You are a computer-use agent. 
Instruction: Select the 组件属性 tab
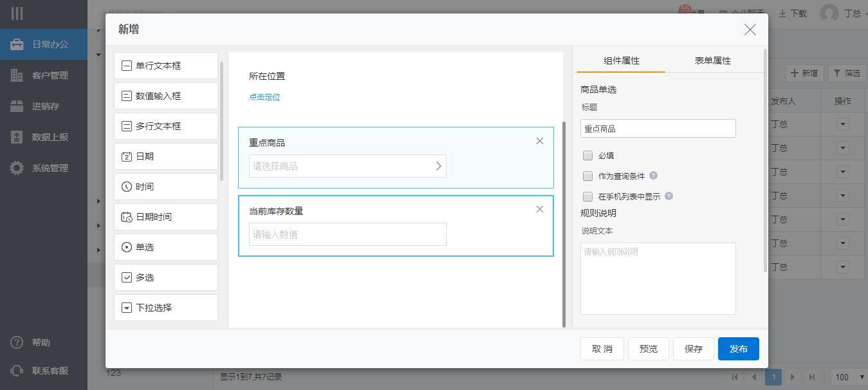[621, 60]
